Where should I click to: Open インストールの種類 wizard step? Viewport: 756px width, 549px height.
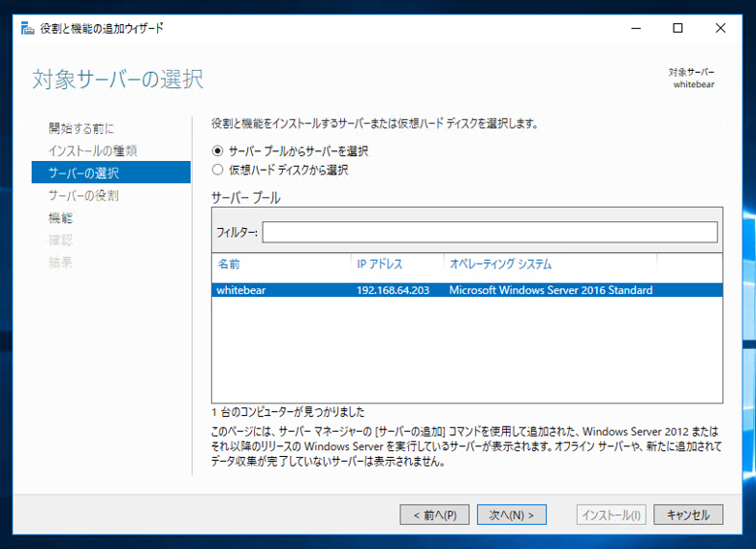(93, 150)
